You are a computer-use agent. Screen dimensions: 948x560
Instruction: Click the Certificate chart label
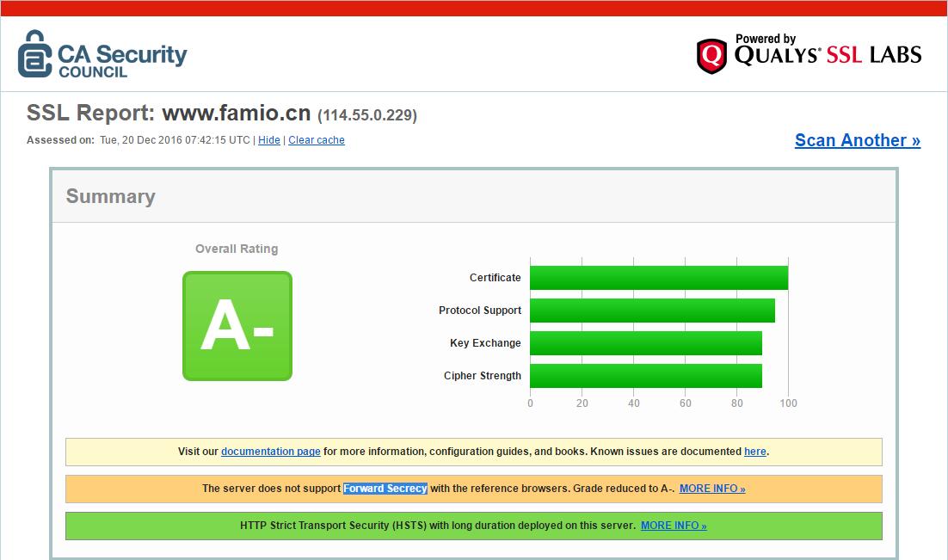click(496, 278)
